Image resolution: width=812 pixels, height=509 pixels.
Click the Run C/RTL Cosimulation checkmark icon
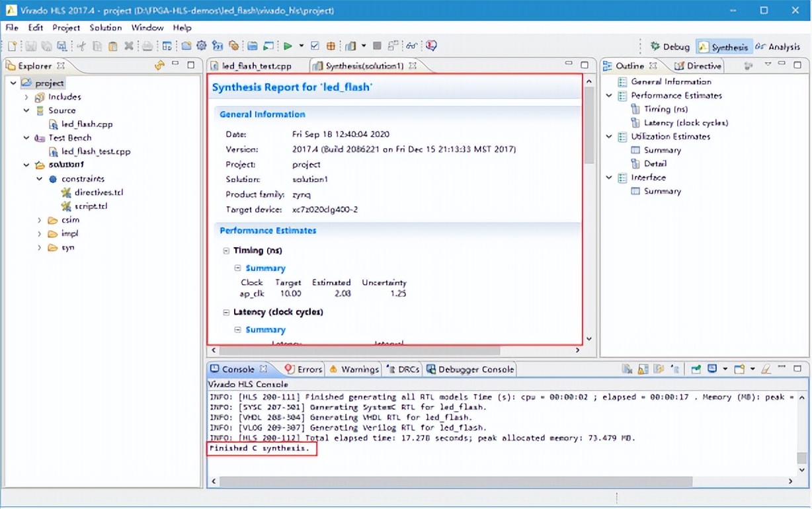[x=315, y=46]
